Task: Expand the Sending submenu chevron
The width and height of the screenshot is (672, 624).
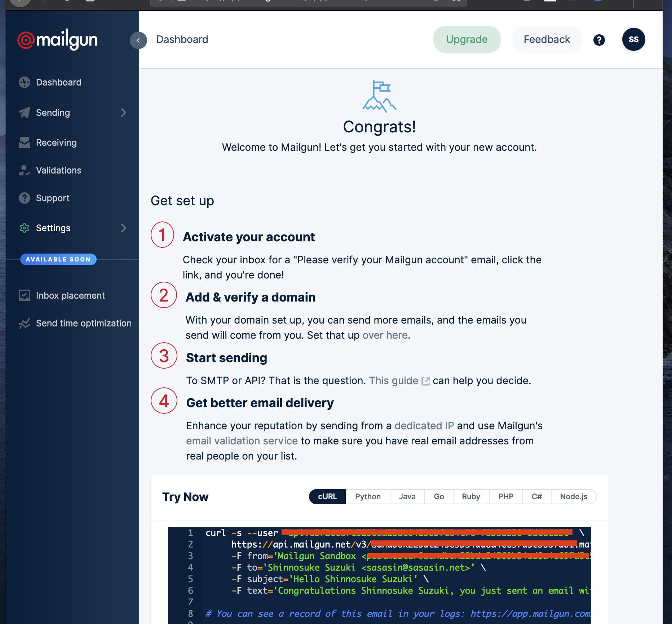Action: [x=124, y=113]
